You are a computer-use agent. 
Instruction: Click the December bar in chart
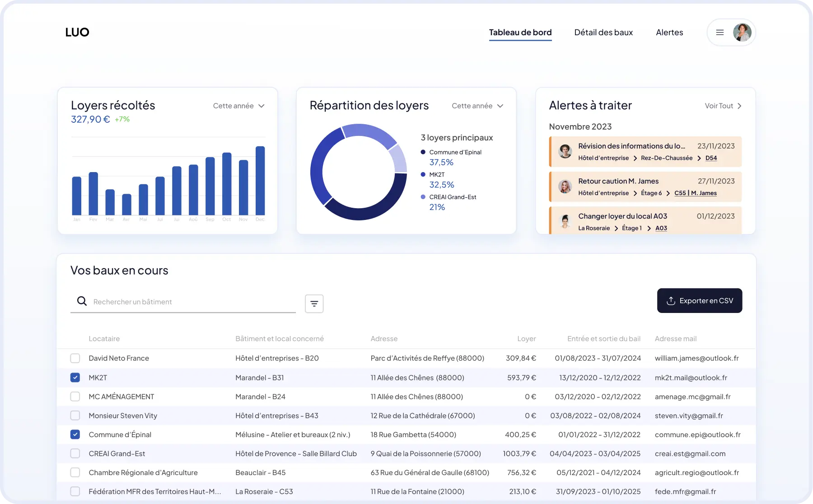[x=260, y=181]
